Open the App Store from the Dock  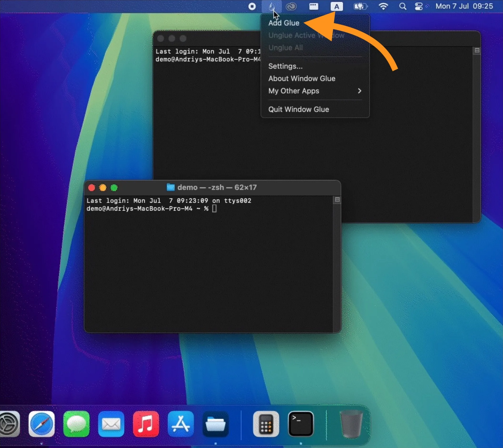[181, 425]
